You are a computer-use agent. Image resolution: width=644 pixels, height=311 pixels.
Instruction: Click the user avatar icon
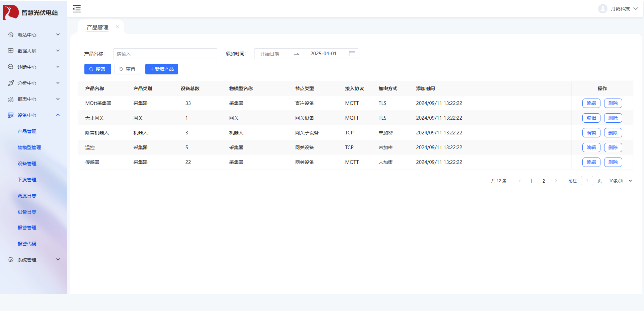pyautogui.click(x=603, y=9)
